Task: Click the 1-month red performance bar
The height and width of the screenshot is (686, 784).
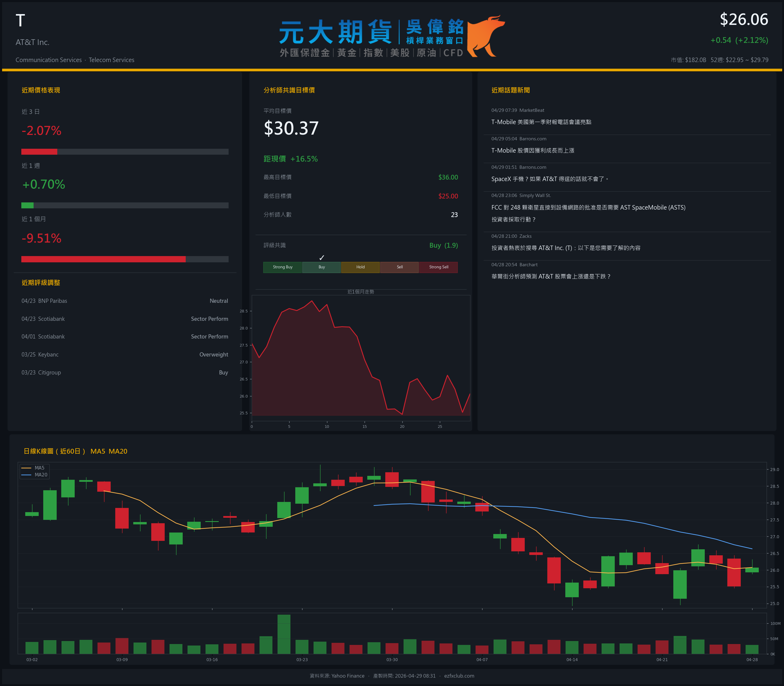Action: (x=104, y=259)
